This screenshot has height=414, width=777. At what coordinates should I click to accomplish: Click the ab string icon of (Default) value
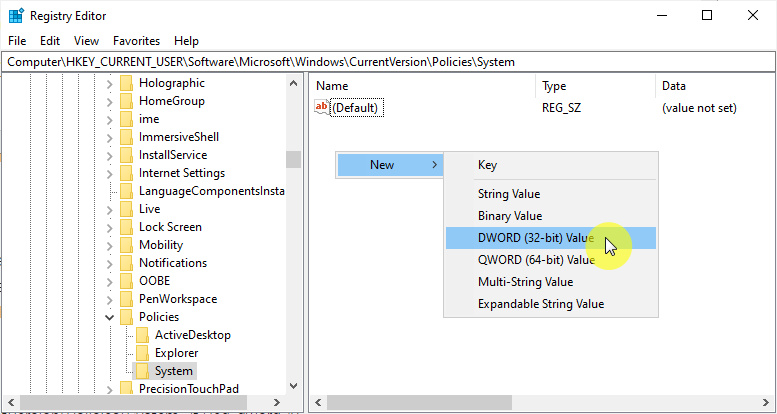coord(322,107)
